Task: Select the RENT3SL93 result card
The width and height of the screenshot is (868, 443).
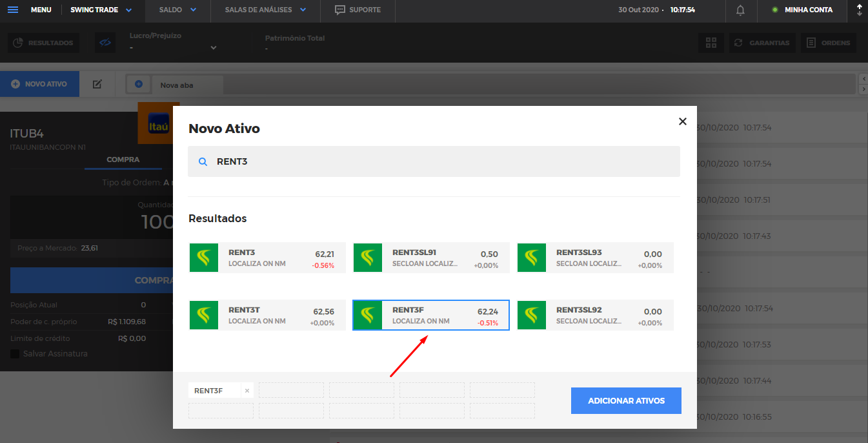Action: [x=595, y=258]
